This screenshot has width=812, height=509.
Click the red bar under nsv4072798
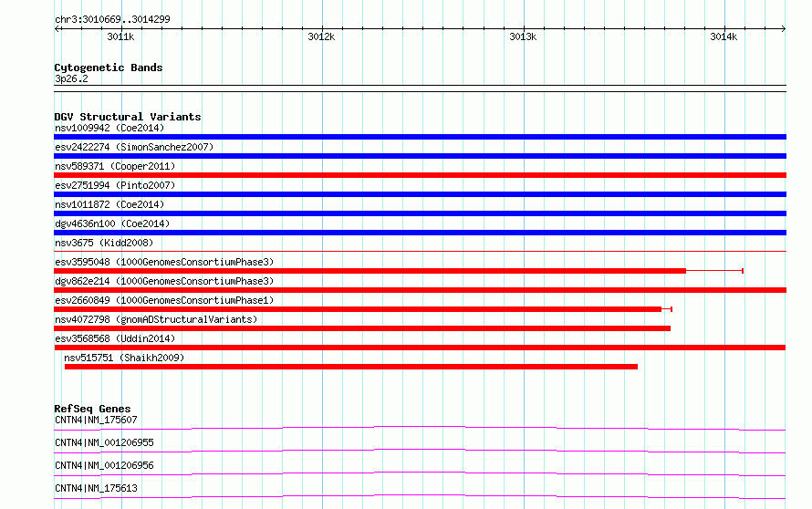(x=362, y=328)
